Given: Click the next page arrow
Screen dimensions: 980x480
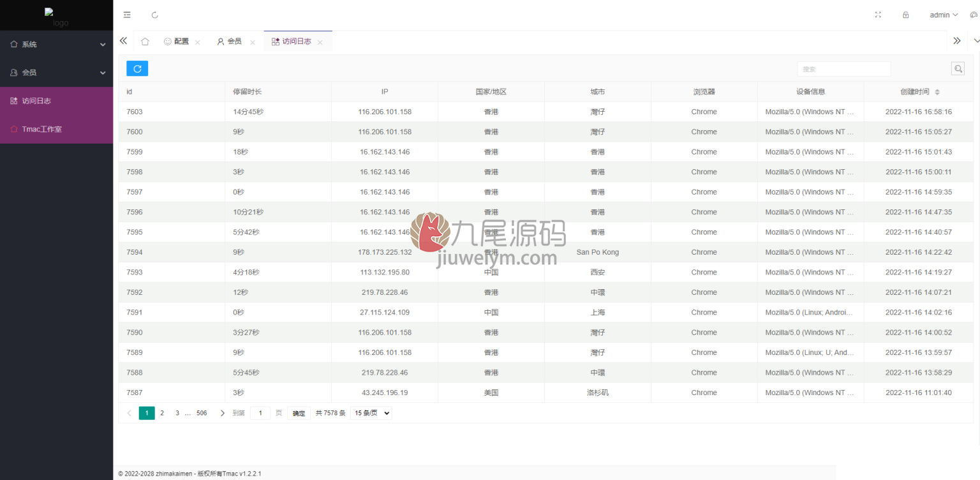Looking at the screenshot, I should 222,413.
